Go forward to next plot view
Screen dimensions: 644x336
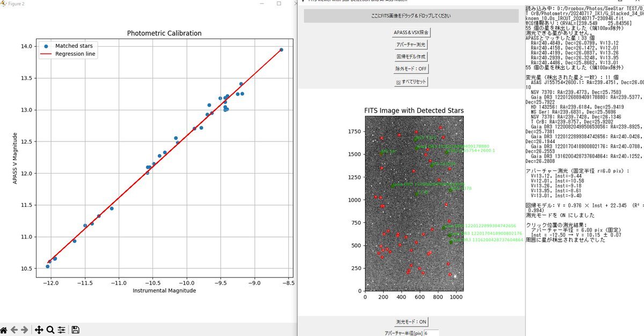[24, 330]
